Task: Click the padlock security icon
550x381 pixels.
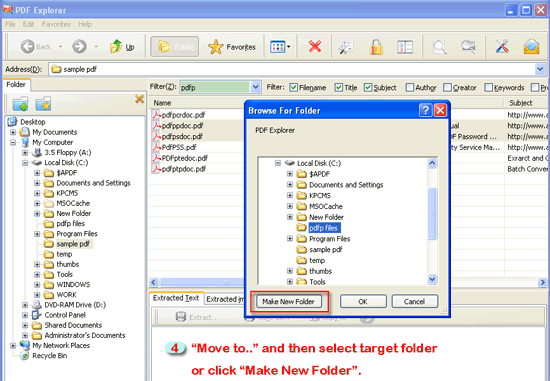Action: coord(376,47)
